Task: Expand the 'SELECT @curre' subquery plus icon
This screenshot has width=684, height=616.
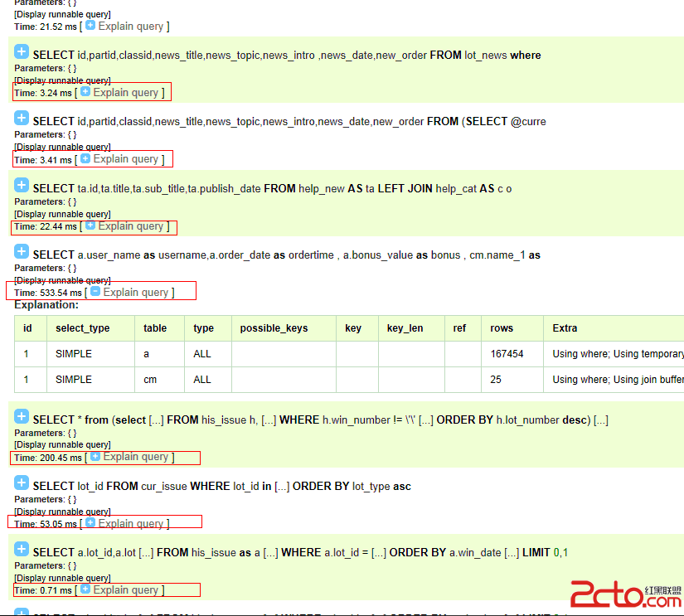Action: pos(22,119)
